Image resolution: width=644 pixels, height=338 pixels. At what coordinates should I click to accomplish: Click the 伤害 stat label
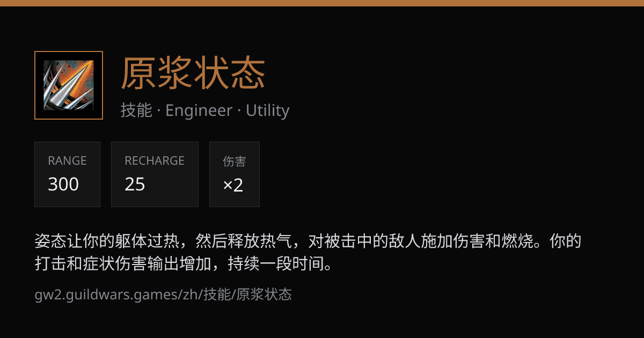(x=235, y=161)
